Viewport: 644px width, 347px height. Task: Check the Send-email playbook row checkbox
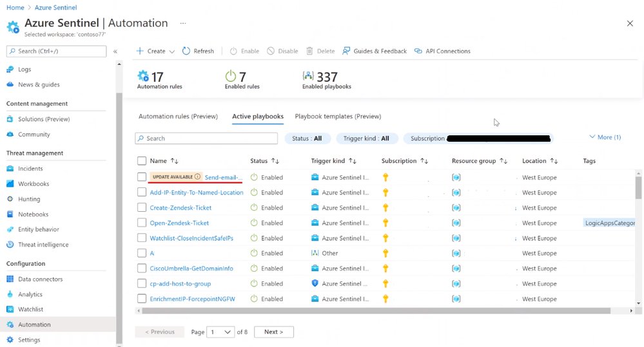click(142, 177)
